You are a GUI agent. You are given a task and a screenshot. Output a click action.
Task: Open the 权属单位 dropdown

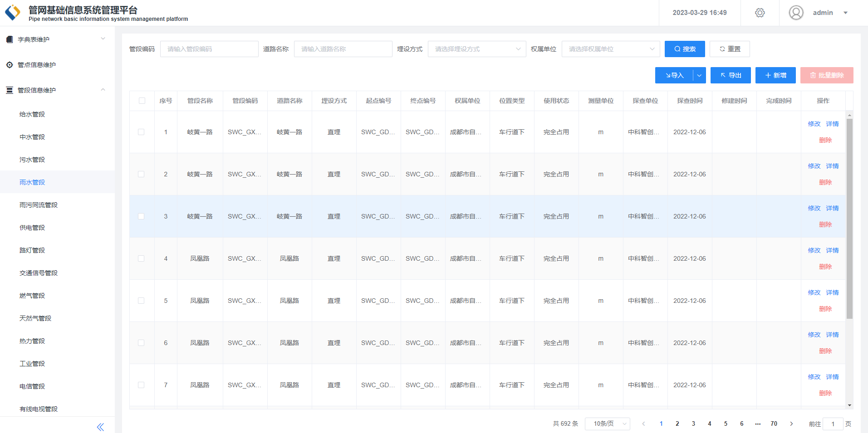[610, 49]
